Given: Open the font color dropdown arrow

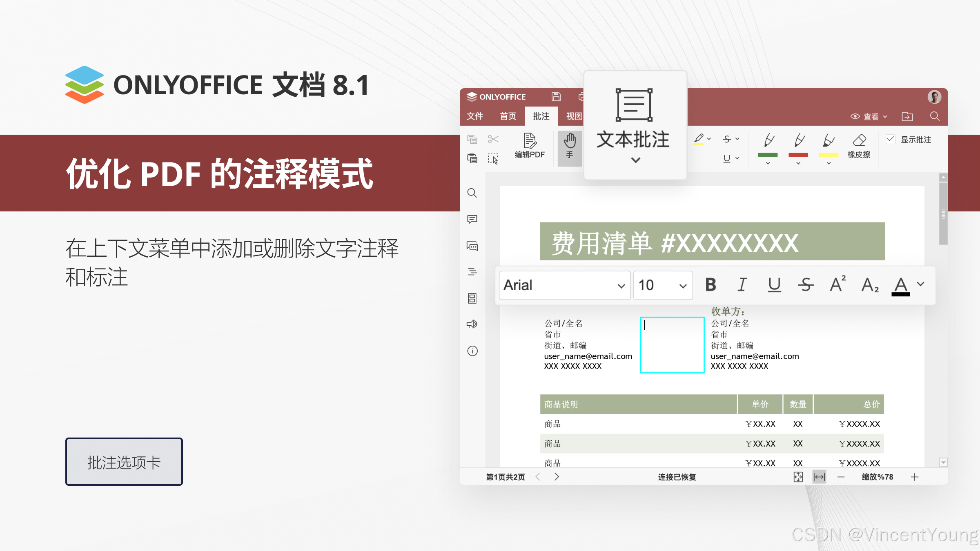Looking at the screenshot, I should [921, 284].
